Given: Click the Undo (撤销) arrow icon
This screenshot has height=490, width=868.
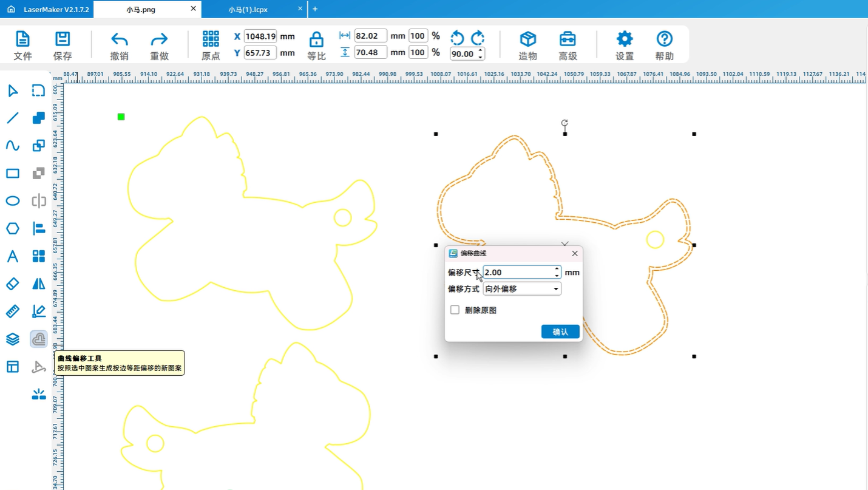Looking at the screenshot, I should (120, 40).
